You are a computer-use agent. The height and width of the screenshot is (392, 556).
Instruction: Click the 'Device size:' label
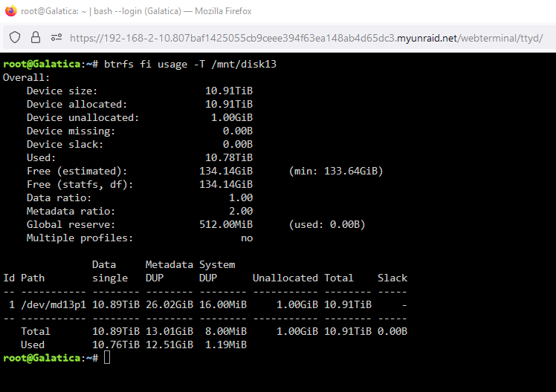point(62,91)
